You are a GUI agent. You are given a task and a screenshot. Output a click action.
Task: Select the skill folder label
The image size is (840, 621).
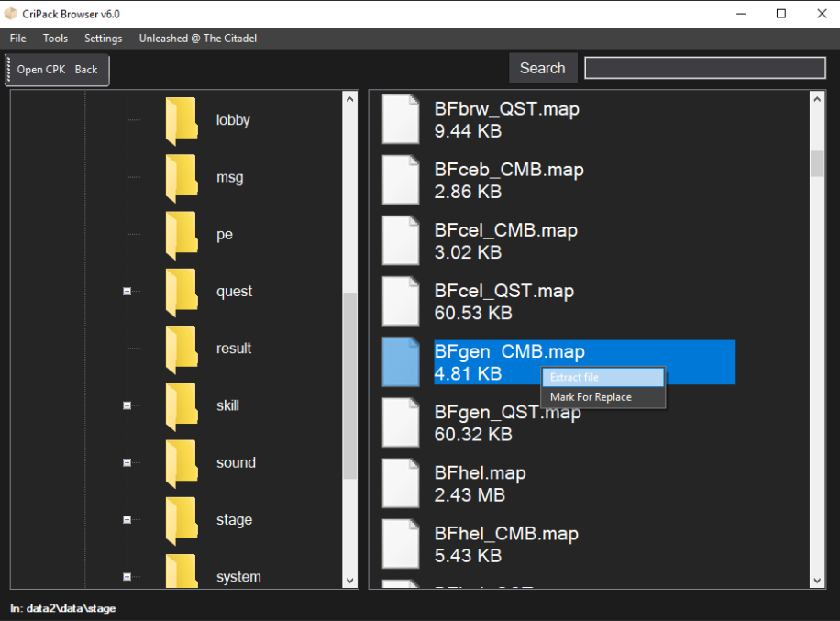click(x=227, y=405)
